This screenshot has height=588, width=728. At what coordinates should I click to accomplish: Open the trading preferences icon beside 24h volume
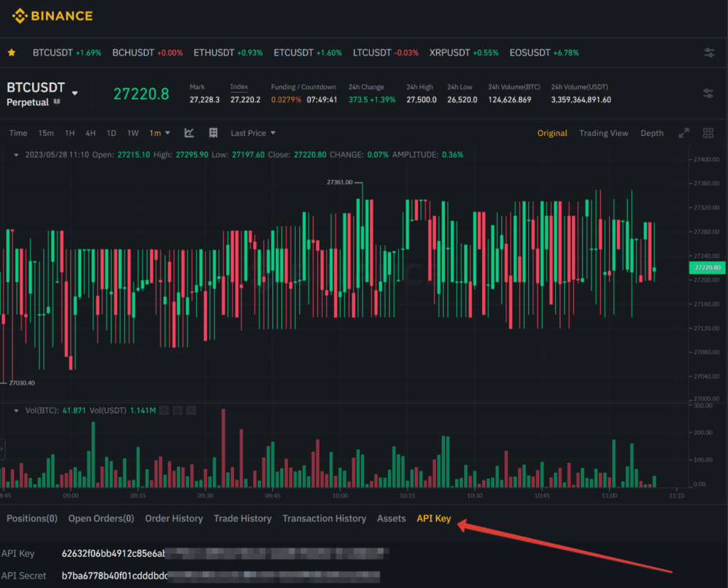click(707, 93)
